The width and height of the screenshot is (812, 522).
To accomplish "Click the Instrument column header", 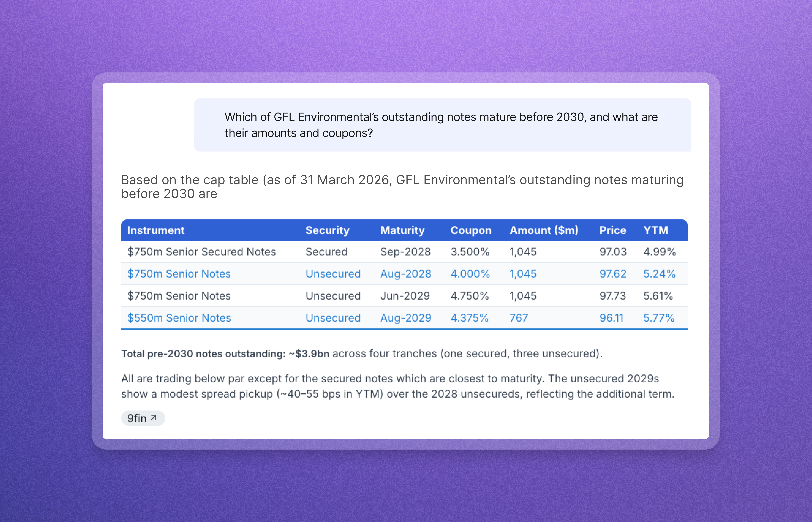I will tap(156, 230).
